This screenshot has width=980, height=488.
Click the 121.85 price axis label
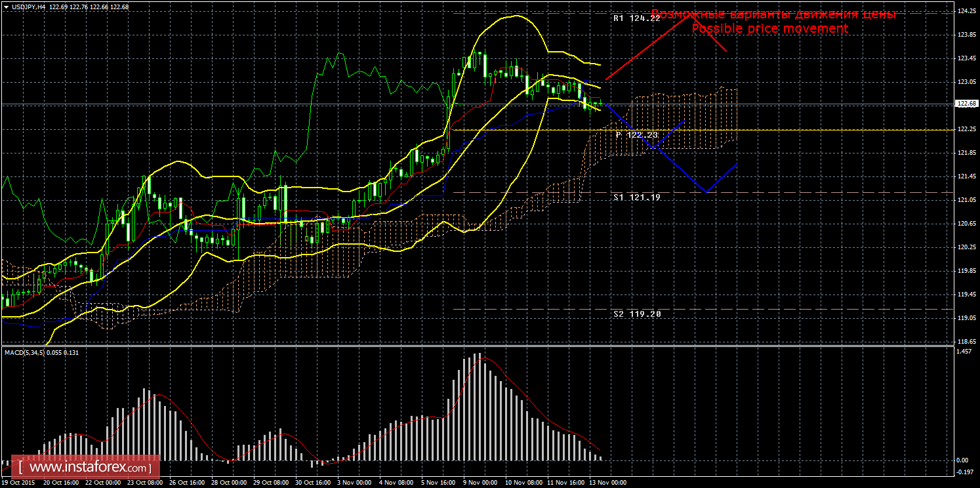pos(968,153)
